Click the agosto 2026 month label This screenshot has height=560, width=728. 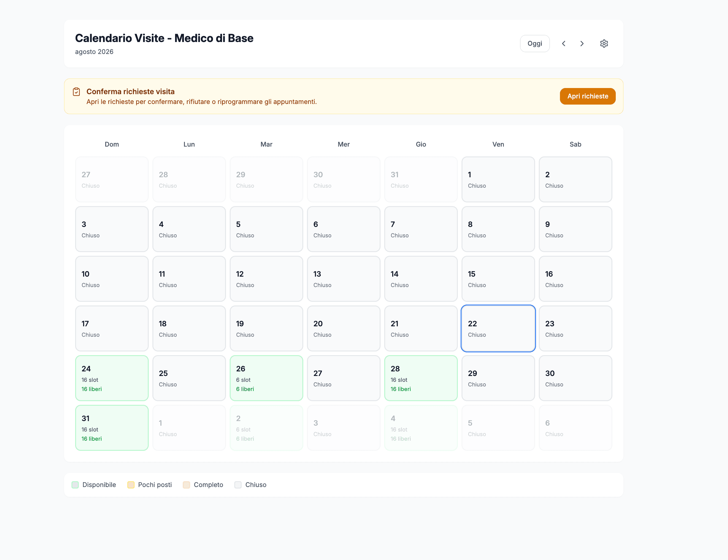(x=94, y=52)
